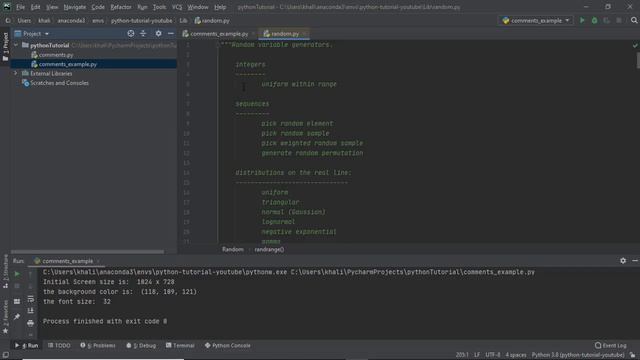Open the Tools menu
This screenshot has height=360, width=640.
[x=159, y=7]
